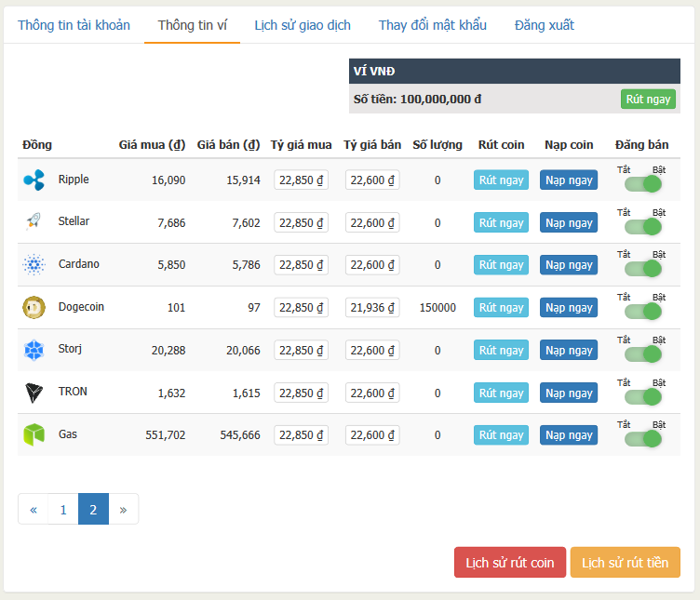The image size is (700, 600).
Task: Click Dogecoin quantity 150000
Action: [437, 307]
